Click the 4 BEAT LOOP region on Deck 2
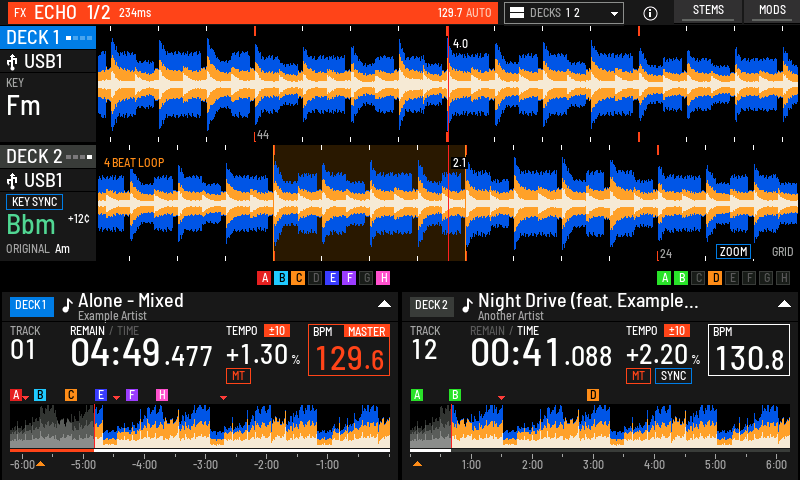This screenshot has height=480, width=800. (370, 203)
